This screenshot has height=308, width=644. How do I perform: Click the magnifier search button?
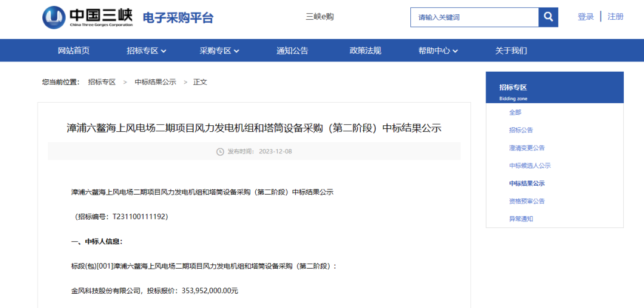pyautogui.click(x=548, y=17)
